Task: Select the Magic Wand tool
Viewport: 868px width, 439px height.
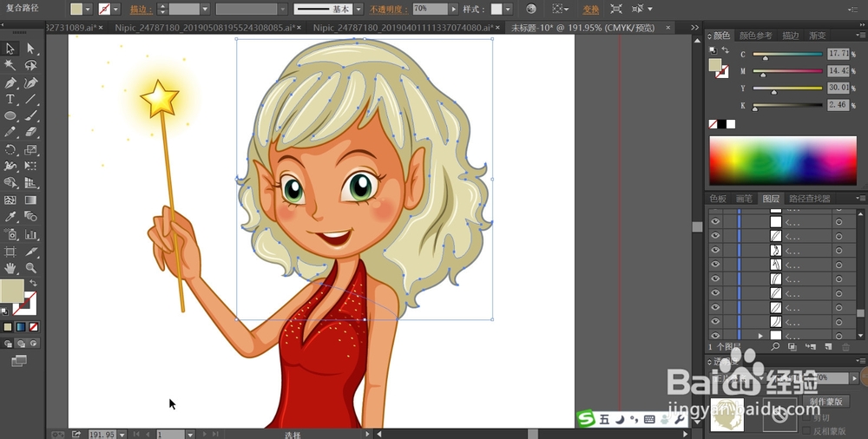Action: [x=10, y=65]
